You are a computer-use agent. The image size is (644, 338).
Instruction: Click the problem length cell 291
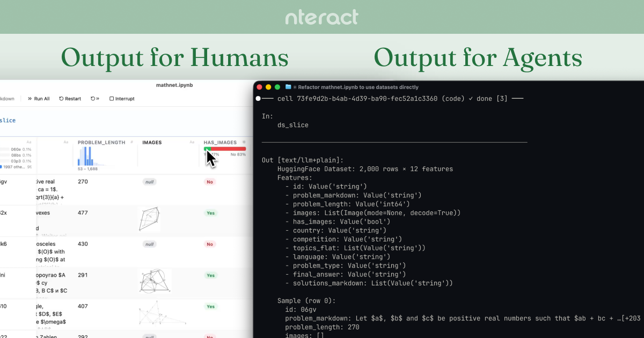pyautogui.click(x=83, y=275)
